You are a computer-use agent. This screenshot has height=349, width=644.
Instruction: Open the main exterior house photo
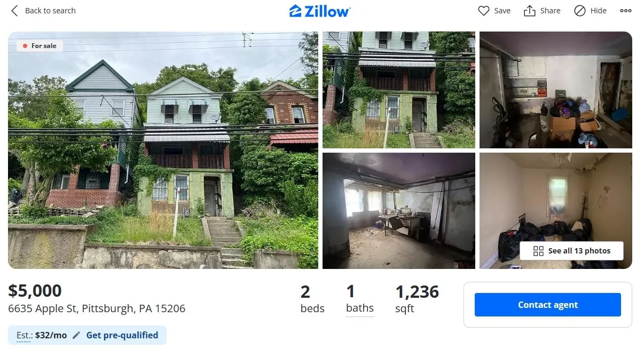click(x=163, y=150)
